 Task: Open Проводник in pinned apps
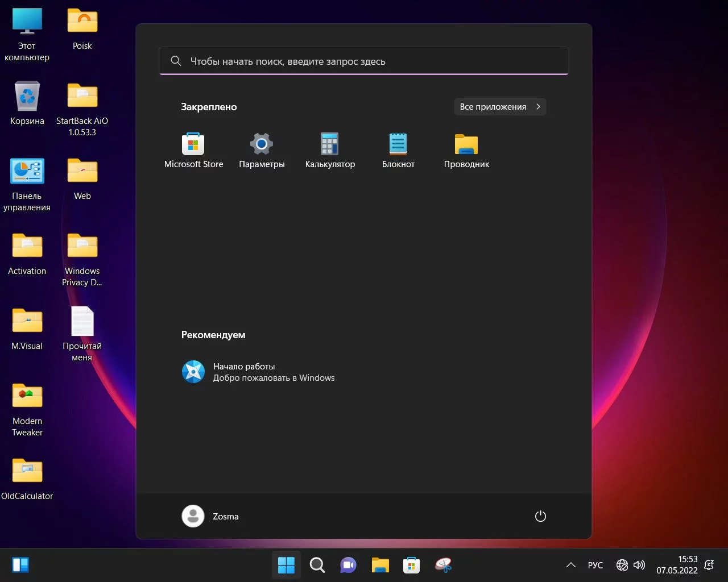[466, 149]
